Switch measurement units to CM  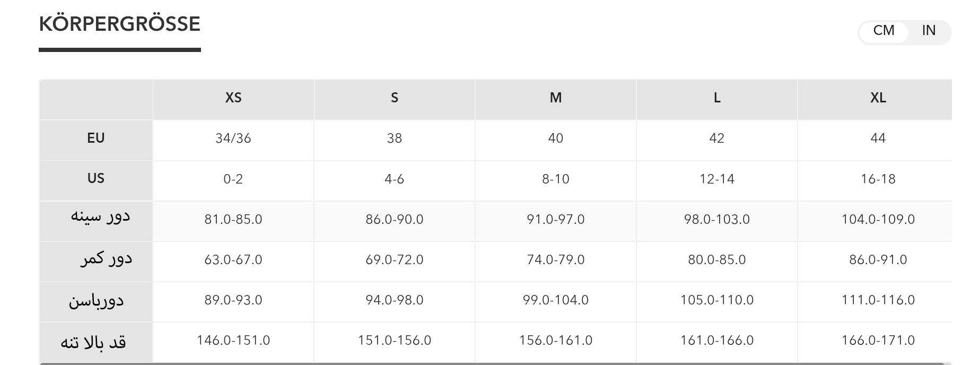[883, 31]
